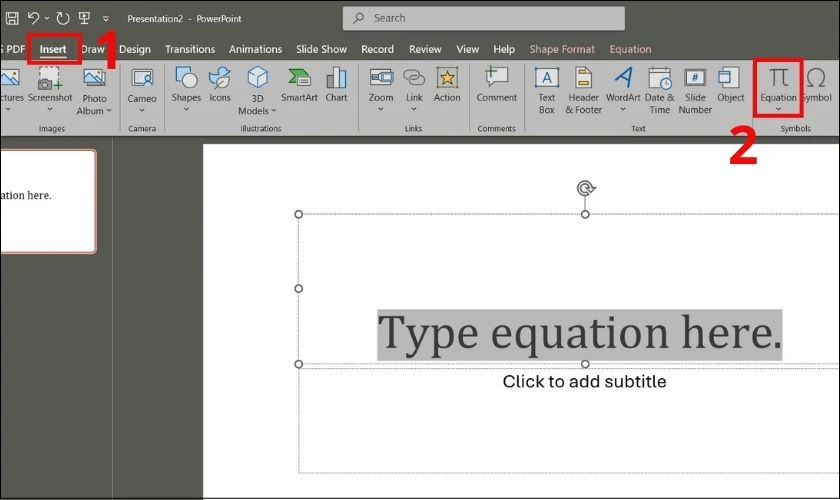The height and width of the screenshot is (500, 840).
Task: Open the Help tab
Action: 504,49
